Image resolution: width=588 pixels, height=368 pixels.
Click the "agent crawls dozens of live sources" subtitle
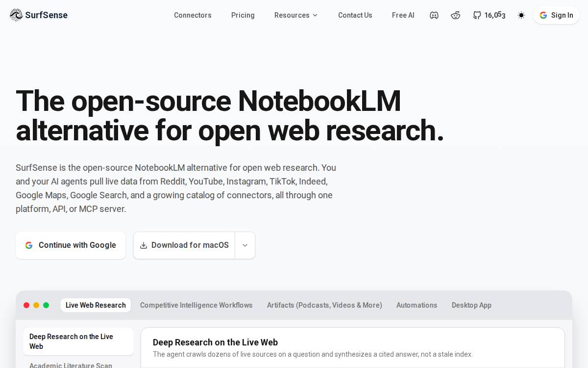pos(313,354)
